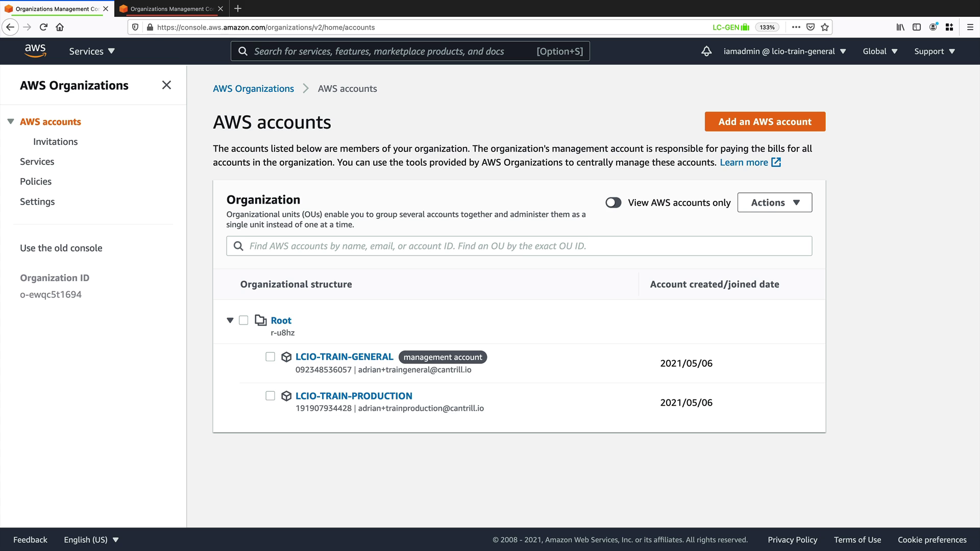Click the LCIO-TRAIN-PRODUCTION account cube icon
The height and width of the screenshot is (551, 980).
pos(286,396)
